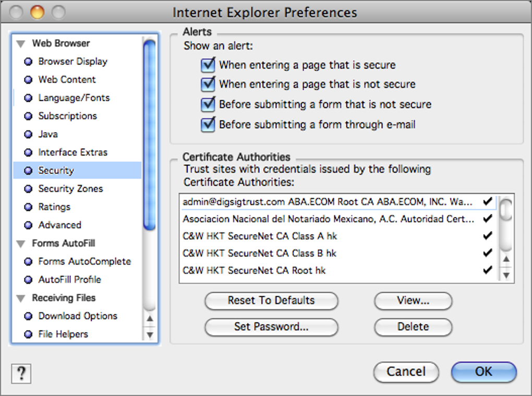Click the bullet icon beside Browser Display
This screenshot has width=532, height=396.
29,62
